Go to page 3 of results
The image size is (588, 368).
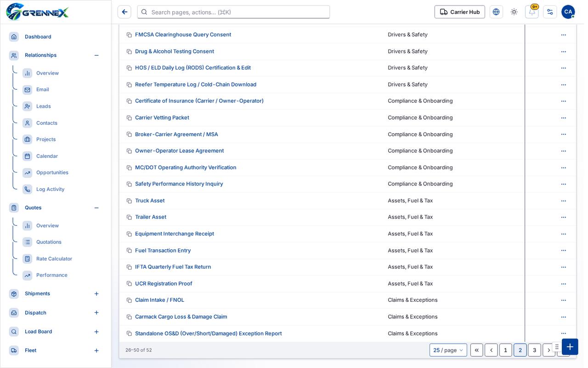[x=534, y=350]
